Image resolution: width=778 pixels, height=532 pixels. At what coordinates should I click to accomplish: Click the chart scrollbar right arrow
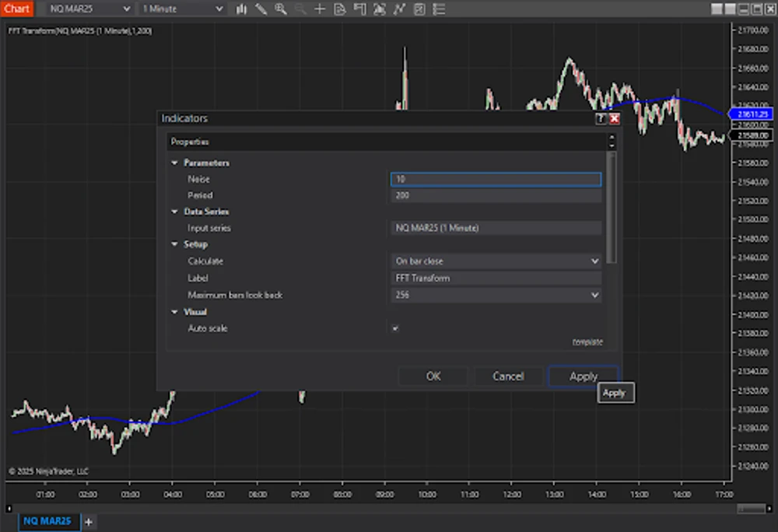769,508
